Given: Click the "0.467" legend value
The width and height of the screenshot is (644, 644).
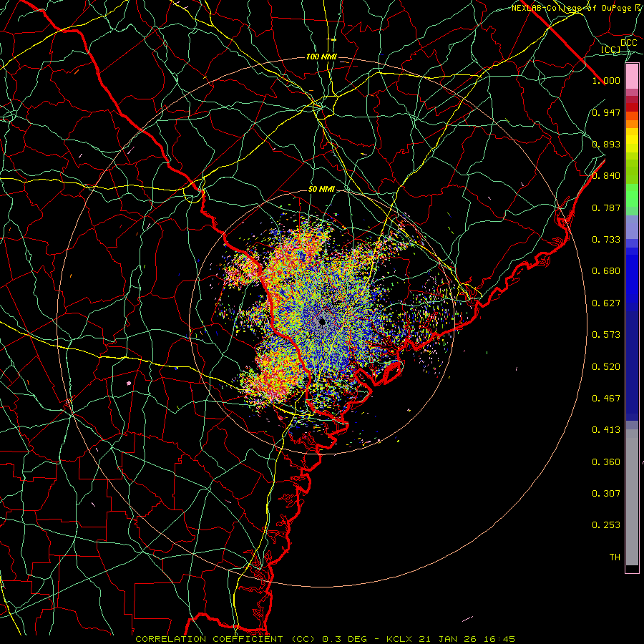Looking at the screenshot, I should point(606,399).
